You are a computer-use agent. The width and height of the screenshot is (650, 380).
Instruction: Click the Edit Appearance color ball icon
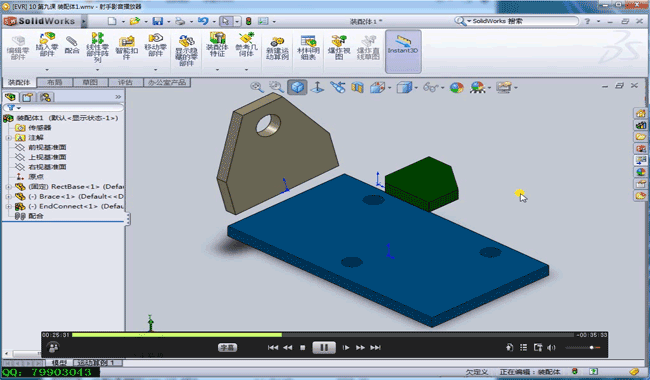457,87
